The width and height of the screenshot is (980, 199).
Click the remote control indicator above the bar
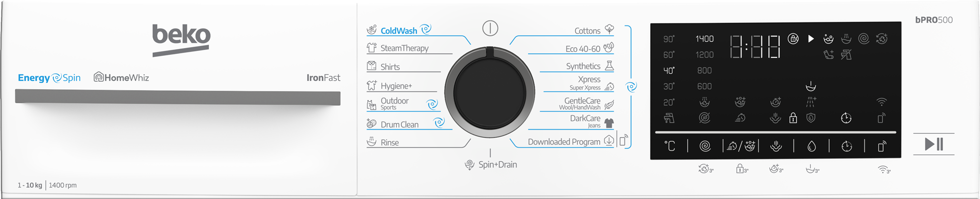[882, 118]
